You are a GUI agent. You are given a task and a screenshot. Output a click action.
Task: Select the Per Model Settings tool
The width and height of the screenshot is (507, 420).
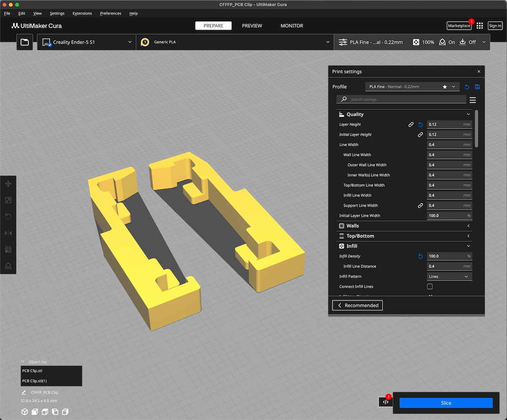click(x=8, y=249)
